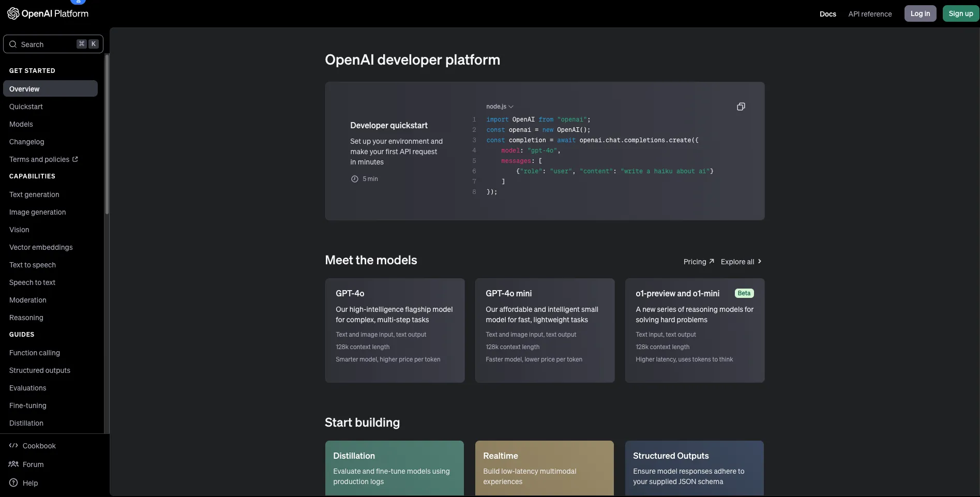Image resolution: width=980 pixels, height=497 pixels.
Task: Click the OpenAI Platform logo
Action: (x=48, y=13)
